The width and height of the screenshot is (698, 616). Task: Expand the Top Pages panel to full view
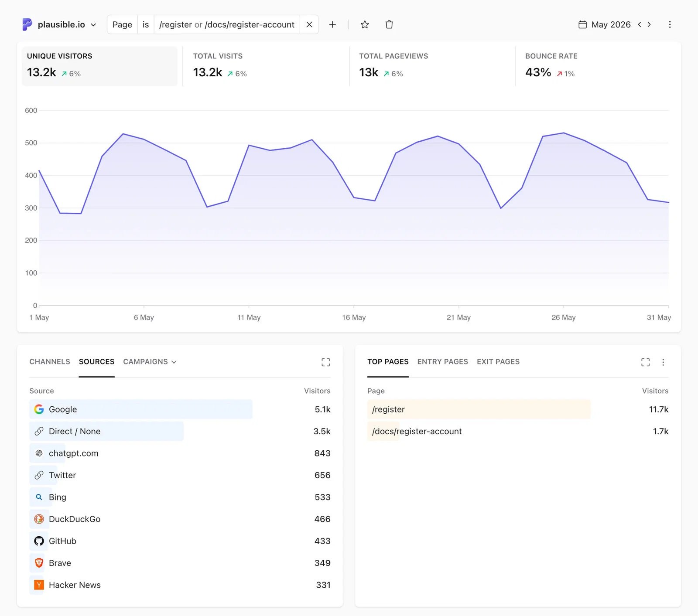pos(646,362)
